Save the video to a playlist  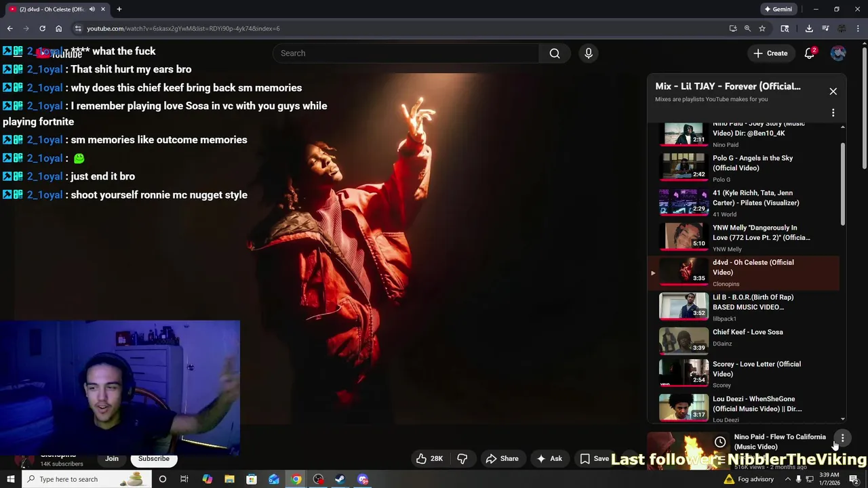point(594,459)
